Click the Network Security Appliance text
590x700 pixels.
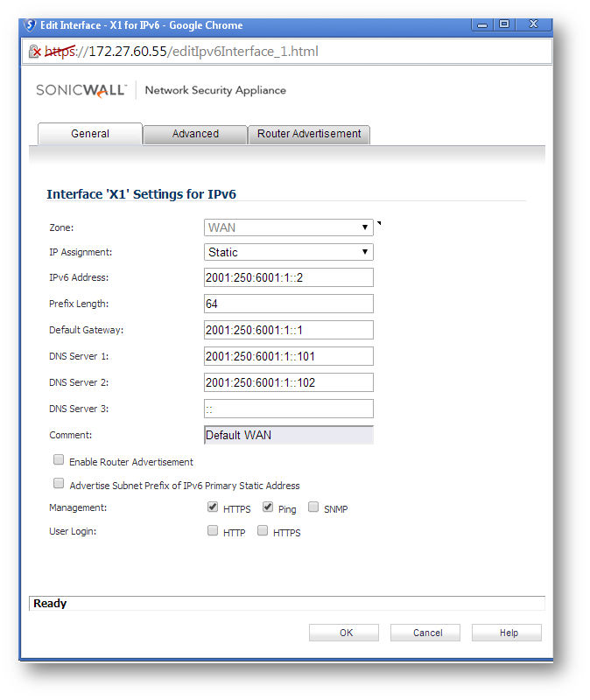point(215,90)
